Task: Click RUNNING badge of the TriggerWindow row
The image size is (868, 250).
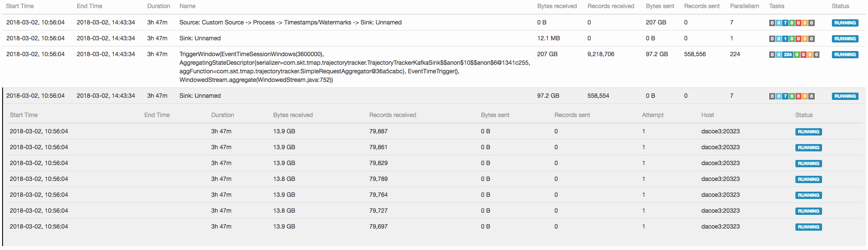Action: click(x=844, y=54)
